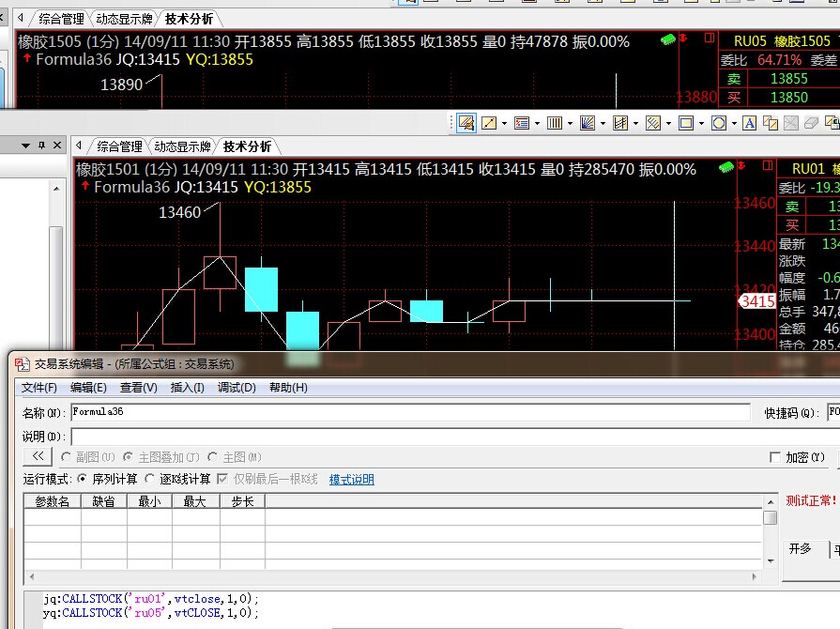Choose the percentage lines drawing tool
Viewport: 840px width, 629px height.
tap(521, 123)
